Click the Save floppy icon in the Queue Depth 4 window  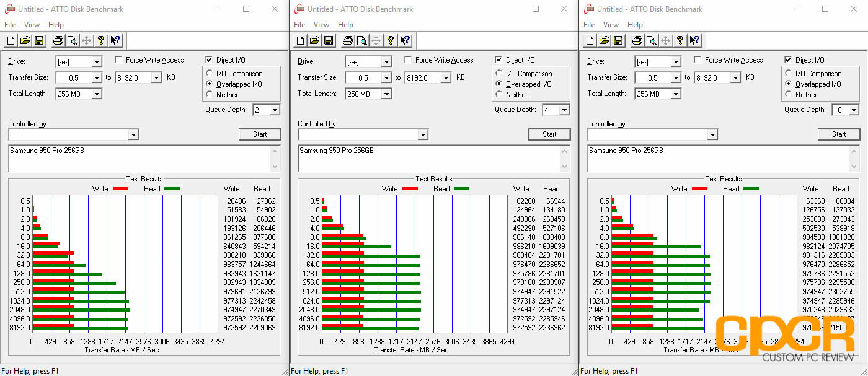(x=329, y=41)
